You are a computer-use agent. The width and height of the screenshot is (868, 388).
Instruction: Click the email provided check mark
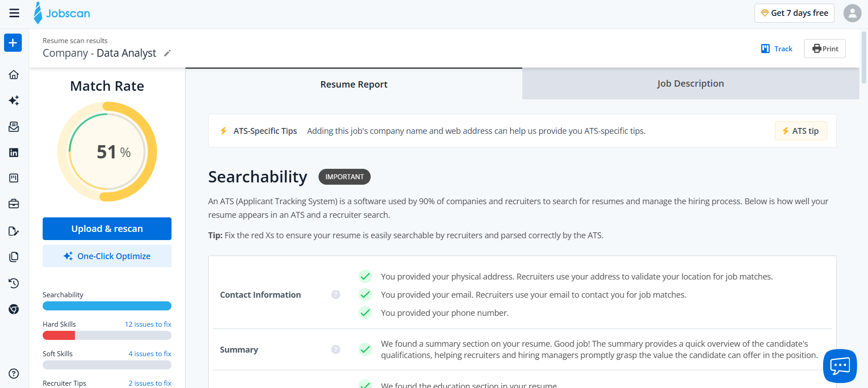tap(365, 295)
